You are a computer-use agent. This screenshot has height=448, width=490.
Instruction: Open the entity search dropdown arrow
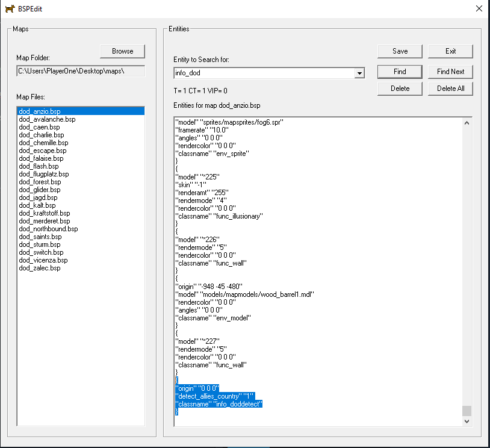359,73
